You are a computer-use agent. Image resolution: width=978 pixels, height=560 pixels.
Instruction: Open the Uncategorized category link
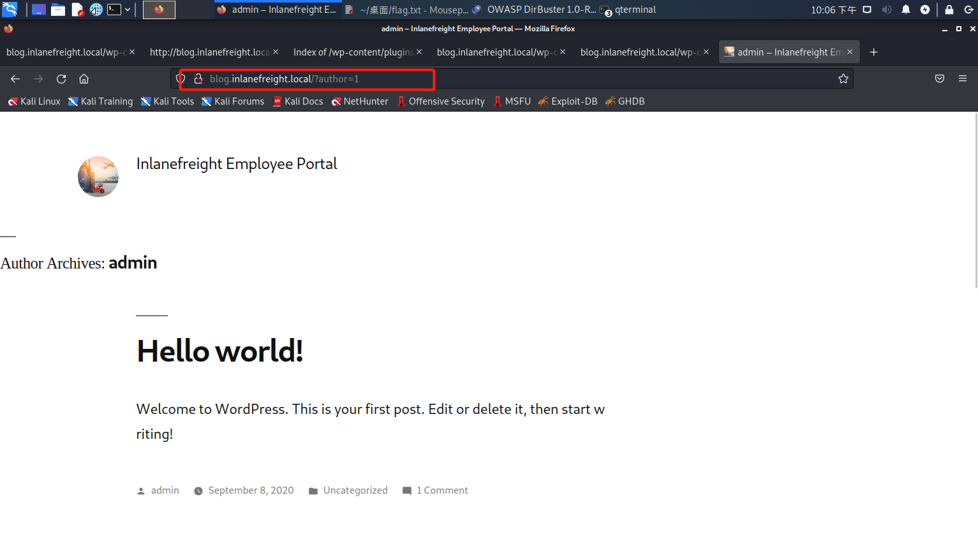355,490
